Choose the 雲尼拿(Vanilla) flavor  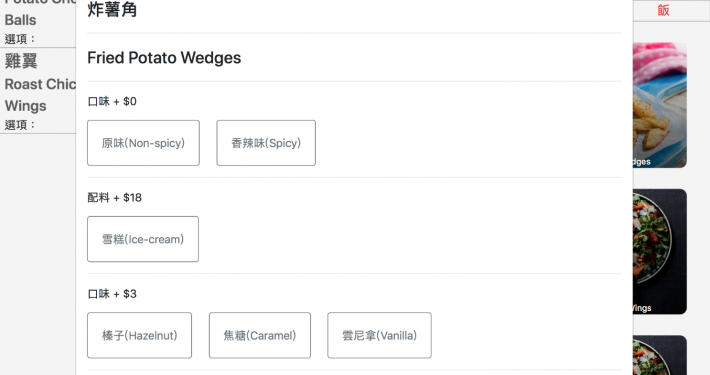pyautogui.click(x=379, y=335)
